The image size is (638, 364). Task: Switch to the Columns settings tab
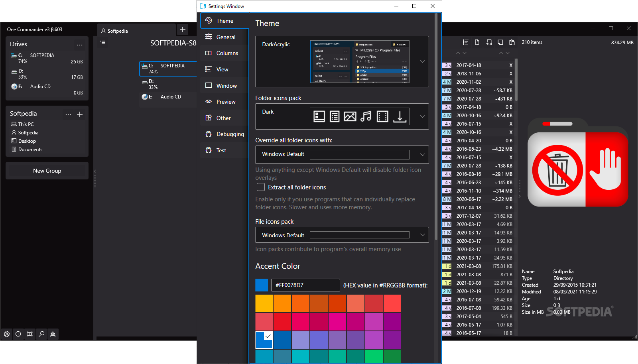[224, 53]
